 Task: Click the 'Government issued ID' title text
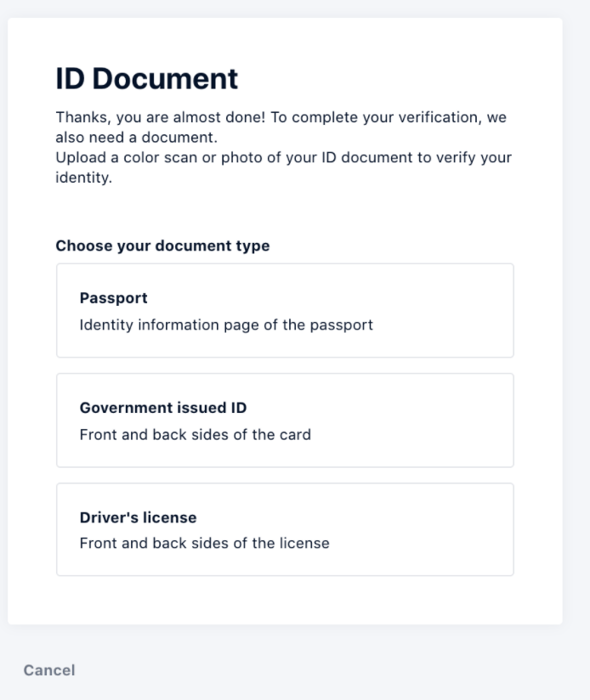point(163,408)
